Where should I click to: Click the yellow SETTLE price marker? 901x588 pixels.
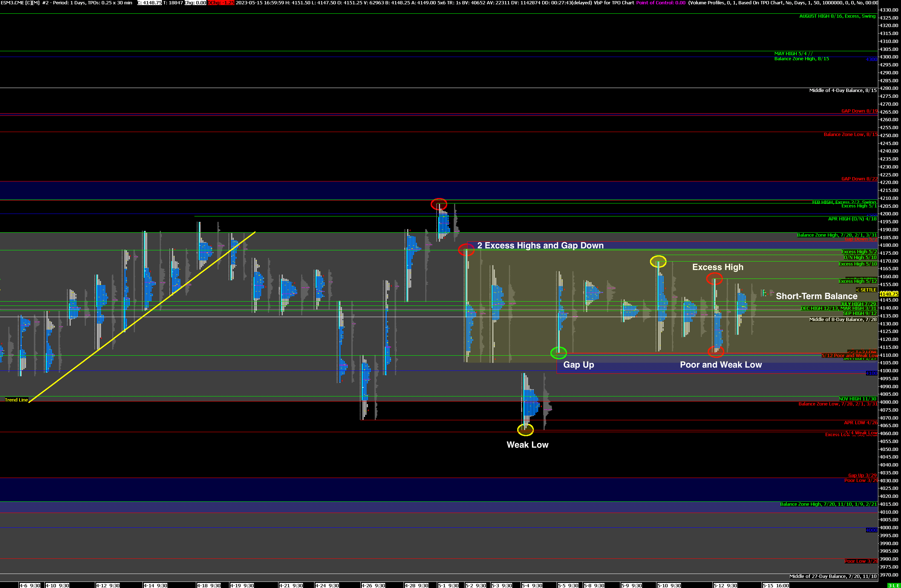pyautogui.click(x=867, y=290)
